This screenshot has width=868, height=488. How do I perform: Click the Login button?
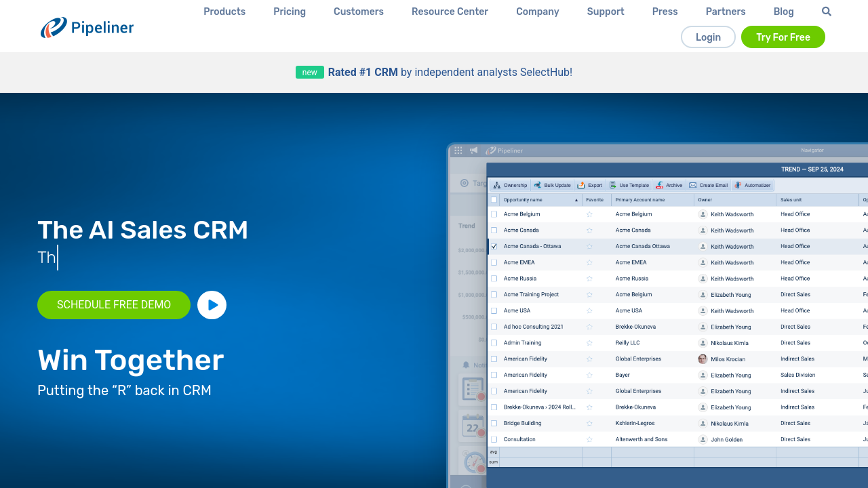(x=708, y=37)
